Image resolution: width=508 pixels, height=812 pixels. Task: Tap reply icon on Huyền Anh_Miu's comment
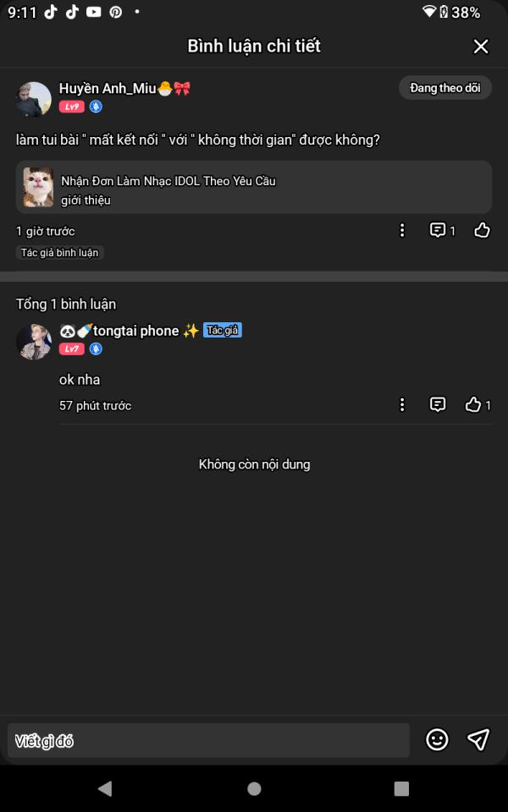438,230
